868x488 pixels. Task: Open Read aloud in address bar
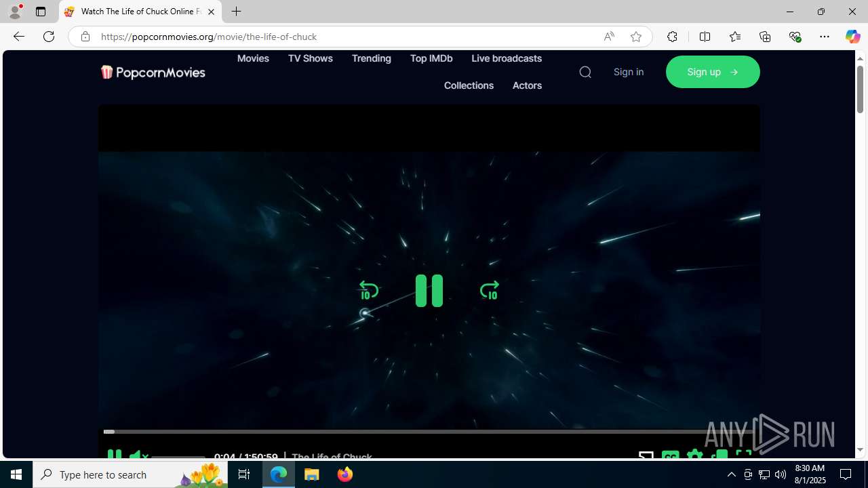(x=609, y=37)
